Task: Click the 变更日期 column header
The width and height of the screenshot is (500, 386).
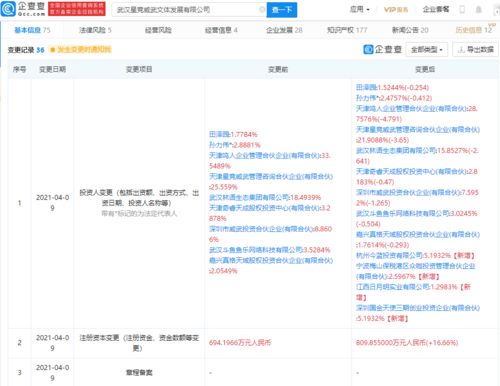Action: click(x=52, y=69)
